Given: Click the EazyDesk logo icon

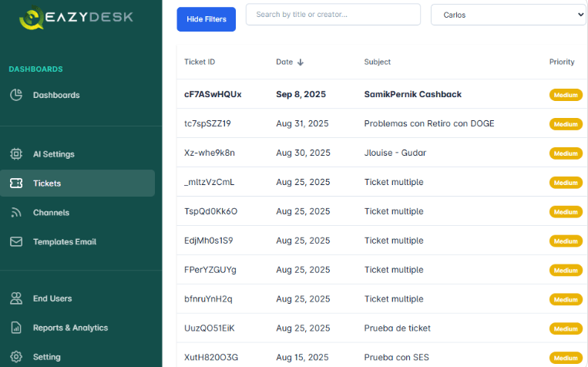Looking at the screenshot, I should coord(32,17).
